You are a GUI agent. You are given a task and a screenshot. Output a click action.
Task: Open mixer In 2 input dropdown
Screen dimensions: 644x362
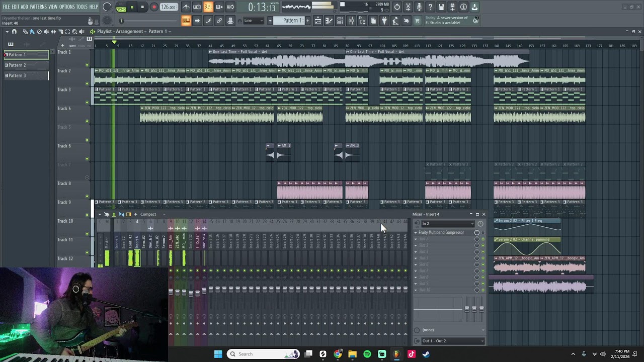pos(447,224)
